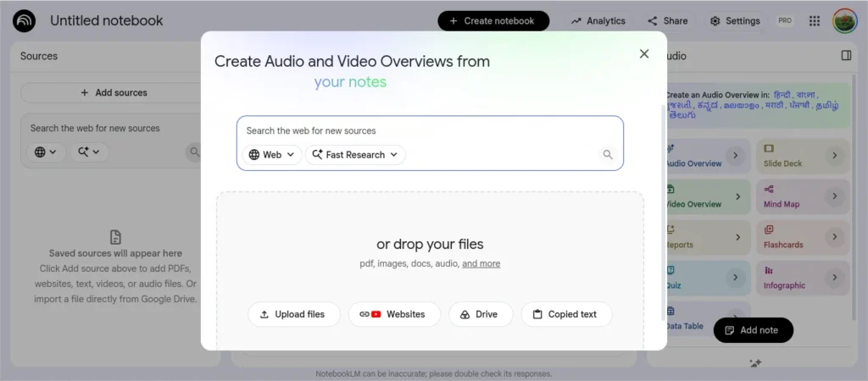
Task: Focus the dialog web search field
Action: (x=430, y=131)
